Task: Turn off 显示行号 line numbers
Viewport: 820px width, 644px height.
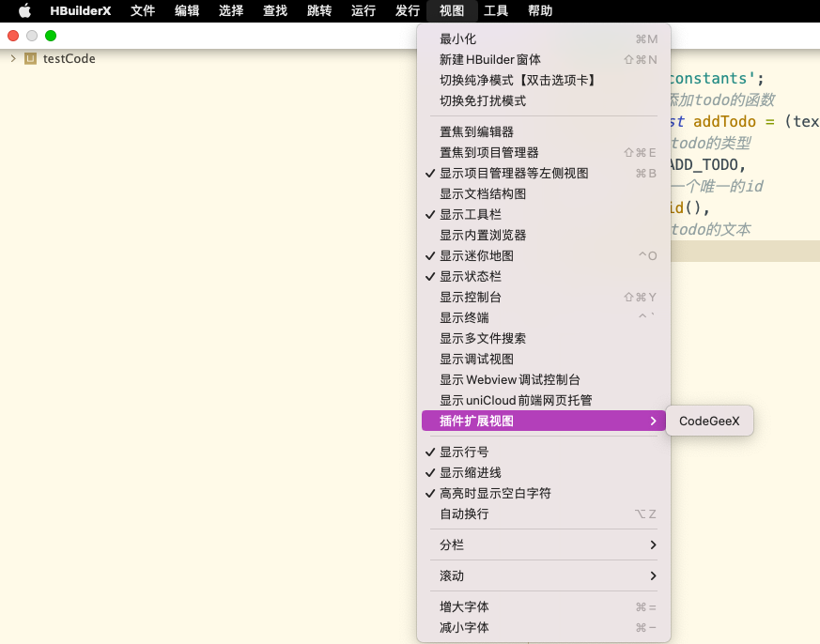Action: tap(463, 452)
